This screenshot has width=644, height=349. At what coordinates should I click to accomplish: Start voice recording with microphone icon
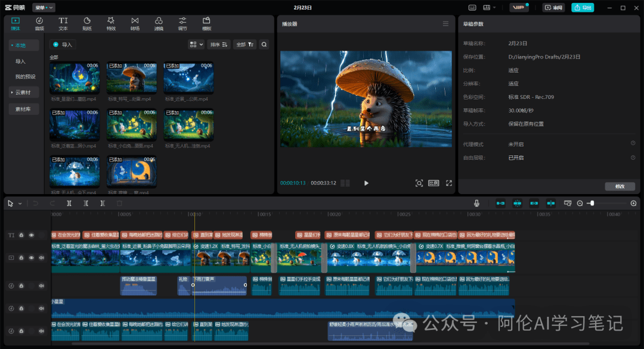pyautogui.click(x=476, y=203)
